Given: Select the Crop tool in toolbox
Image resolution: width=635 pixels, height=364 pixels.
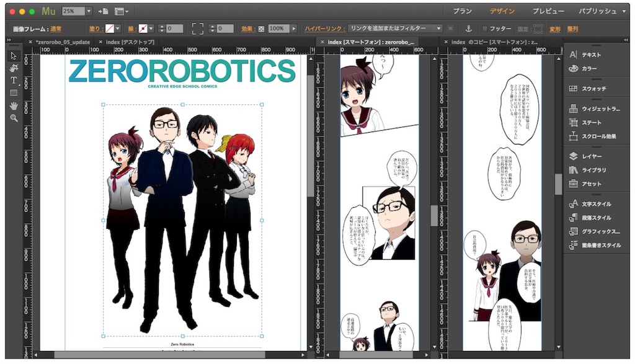Looking at the screenshot, I should point(14,68).
